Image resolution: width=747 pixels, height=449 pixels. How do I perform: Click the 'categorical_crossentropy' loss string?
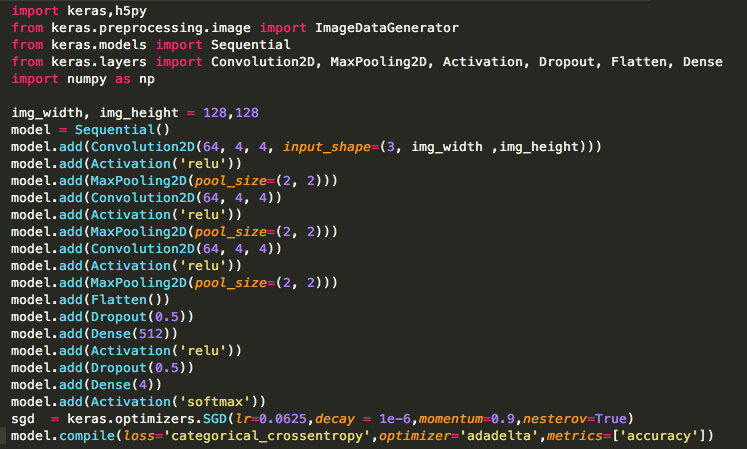[x=270, y=435]
